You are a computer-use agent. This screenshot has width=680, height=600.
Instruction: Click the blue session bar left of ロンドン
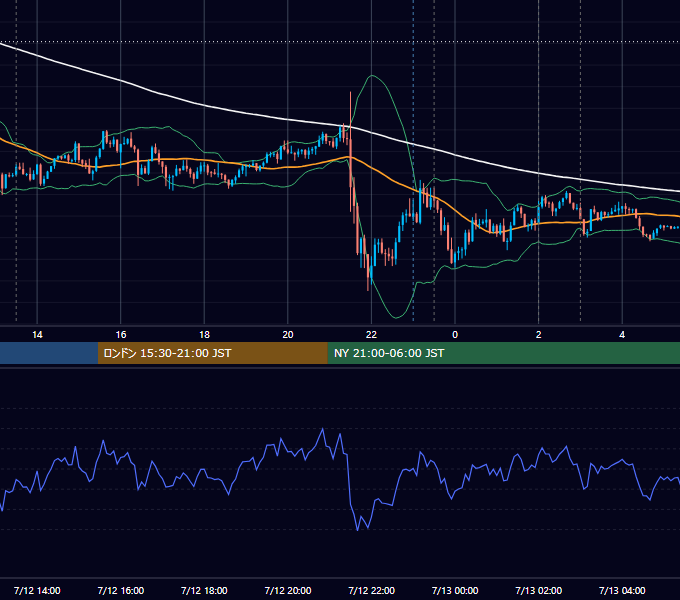tap(49, 353)
